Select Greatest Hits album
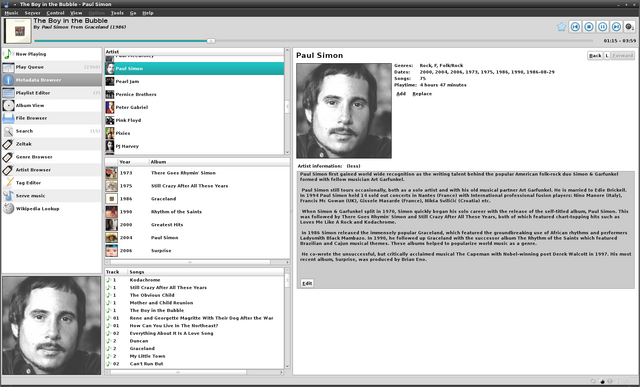This screenshot has width=640, height=387. (x=197, y=225)
